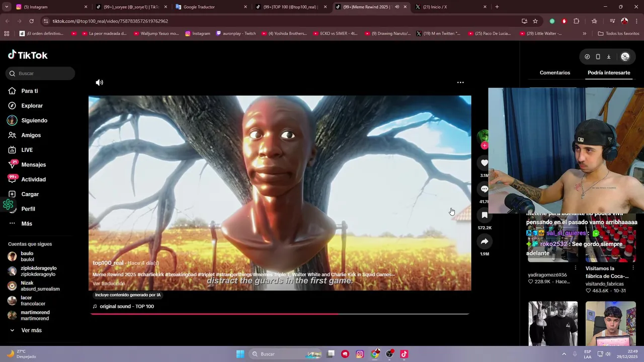The height and width of the screenshot is (362, 644).
Task: Switch to Inicio / X tab
Action: point(450,7)
